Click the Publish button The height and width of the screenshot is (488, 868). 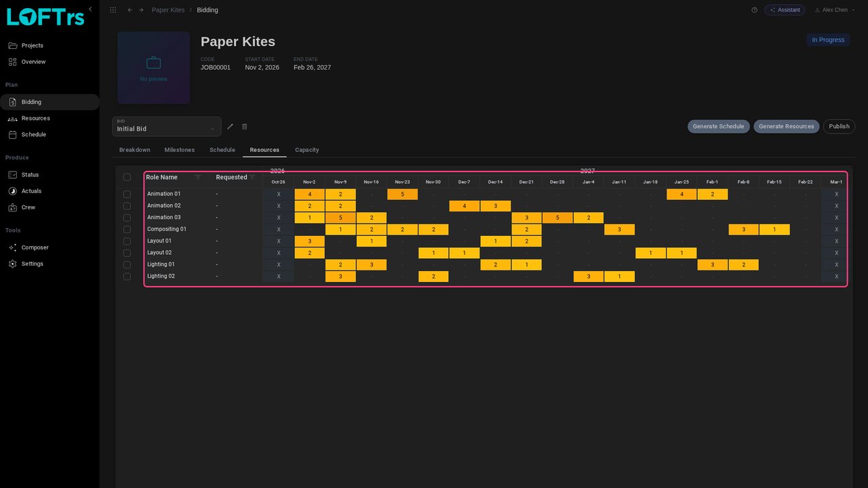click(x=840, y=127)
